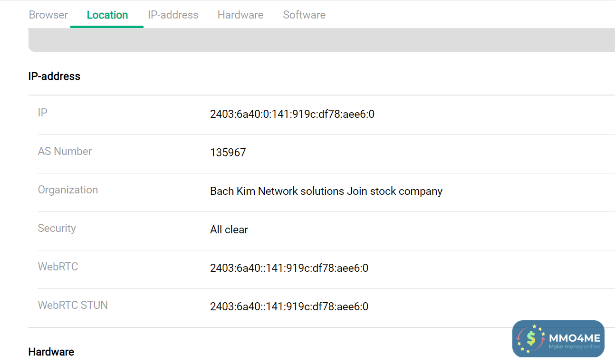The height and width of the screenshot is (364, 615).
Task: Open the IP-address tab
Action: pos(173,15)
